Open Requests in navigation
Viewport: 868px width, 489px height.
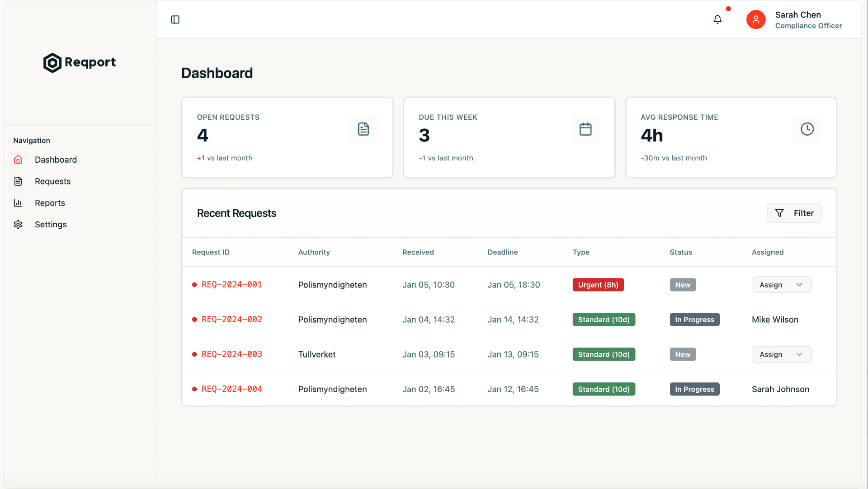52,181
